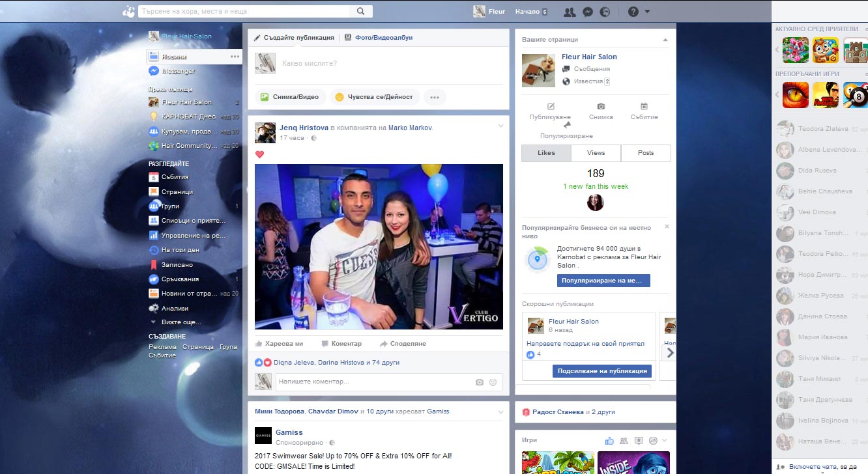Open emoji picker in comment field
The height and width of the screenshot is (474, 868).
tap(493, 382)
